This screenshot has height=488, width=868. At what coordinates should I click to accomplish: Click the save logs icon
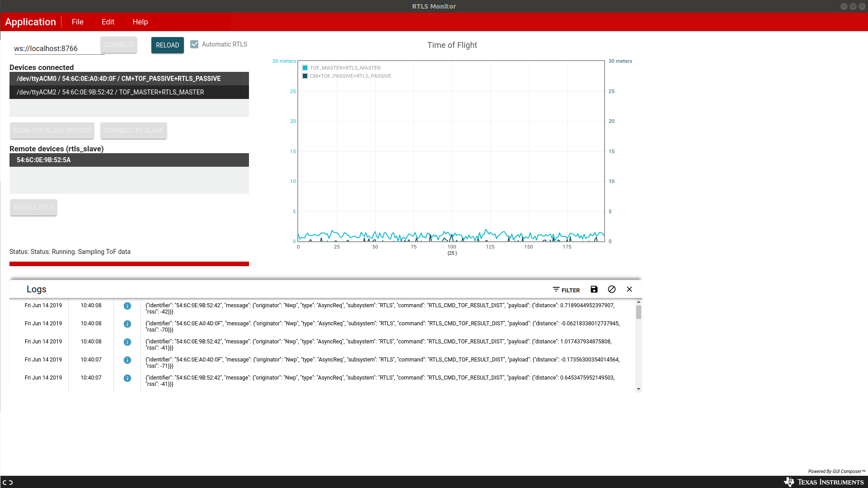point(594,290)
